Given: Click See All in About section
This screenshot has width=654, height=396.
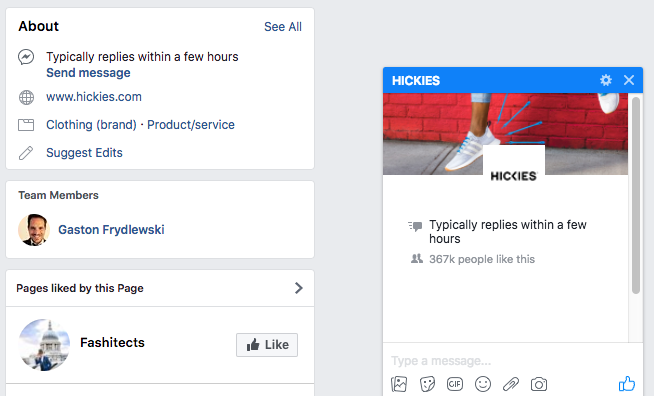Looking at the screenshot, I should click(283, 27).
